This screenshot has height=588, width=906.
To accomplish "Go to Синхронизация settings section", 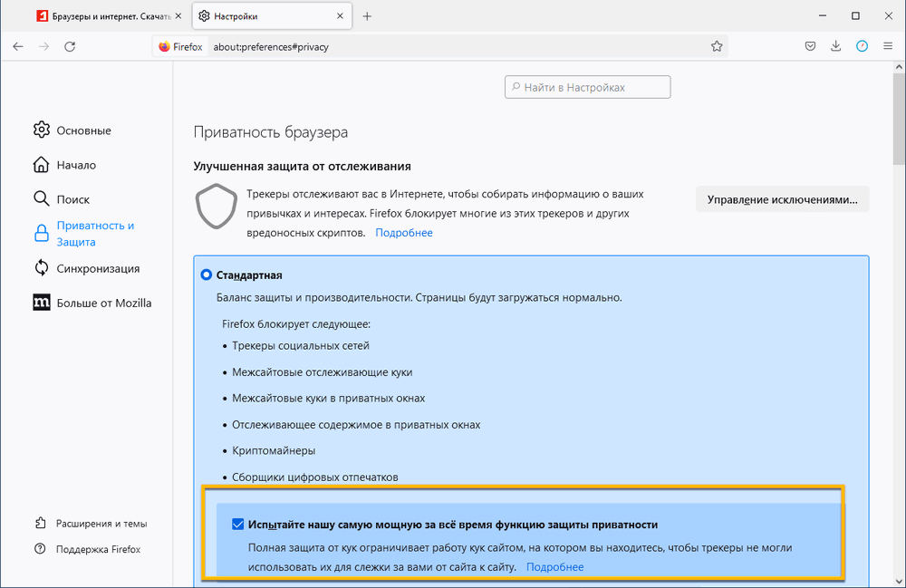I will 97,268.
